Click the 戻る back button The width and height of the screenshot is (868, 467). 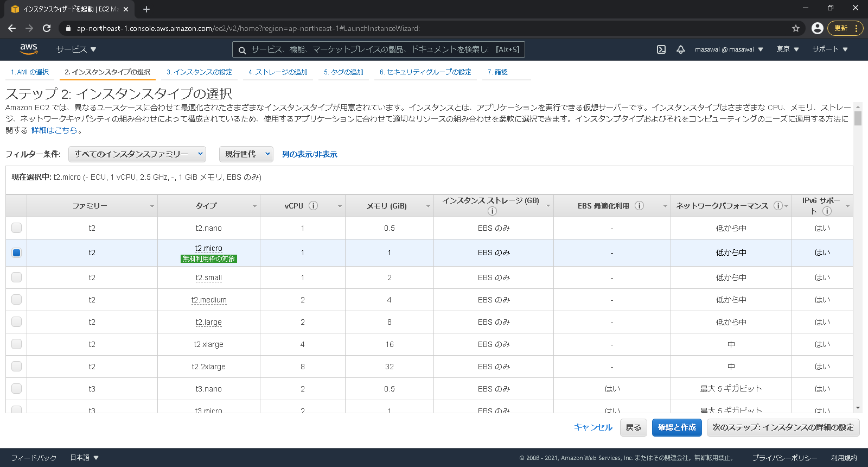633,427
